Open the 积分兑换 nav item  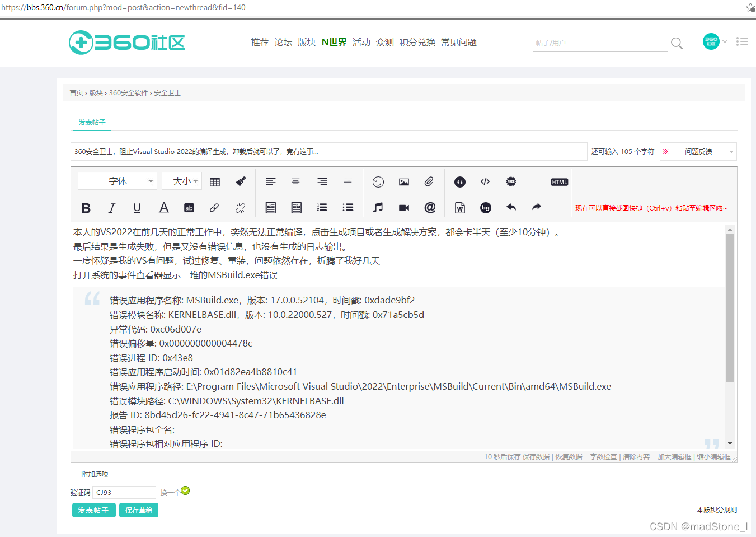(x=417, y=42)
